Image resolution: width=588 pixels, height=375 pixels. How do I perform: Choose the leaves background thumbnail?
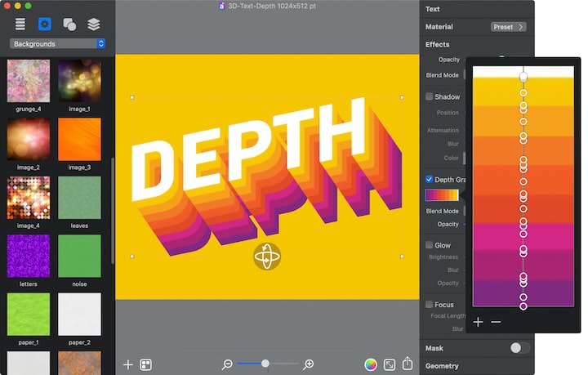tap(79, 198)
